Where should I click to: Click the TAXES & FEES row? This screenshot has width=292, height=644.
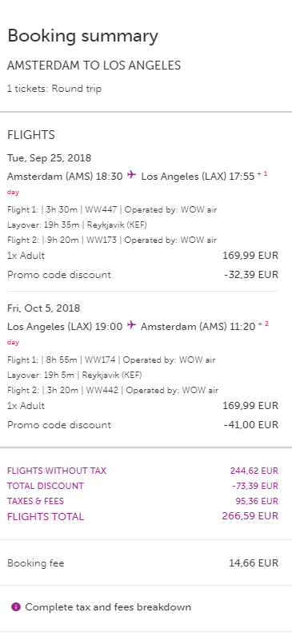pos(142,501)
